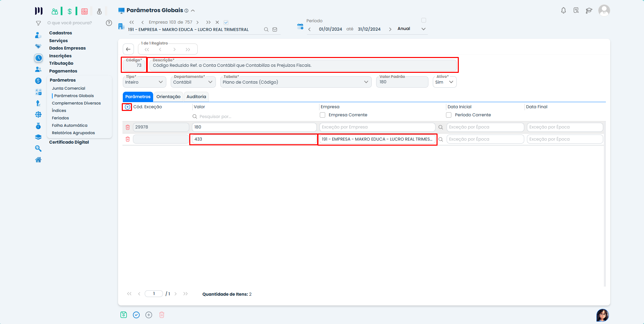Switch to the Auditoria tab
This screenshot has width=644, height=324.
(196, 97)
